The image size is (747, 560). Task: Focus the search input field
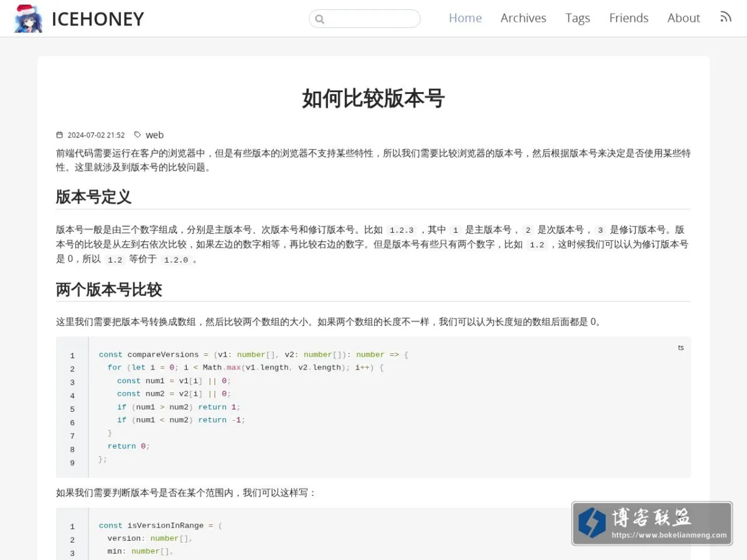coord(365,19)
